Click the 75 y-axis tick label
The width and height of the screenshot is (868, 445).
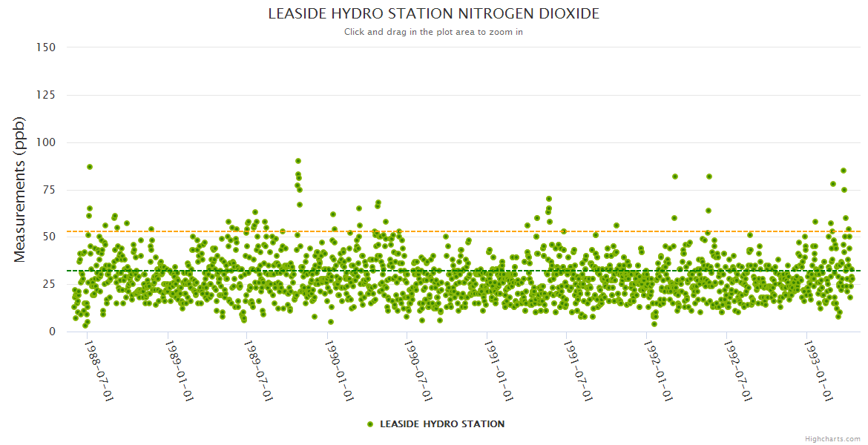click(x=49, y=190)
